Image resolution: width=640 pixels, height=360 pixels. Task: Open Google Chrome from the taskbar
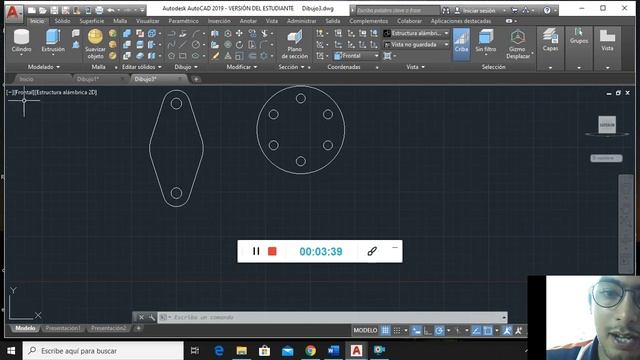[310, 351]
